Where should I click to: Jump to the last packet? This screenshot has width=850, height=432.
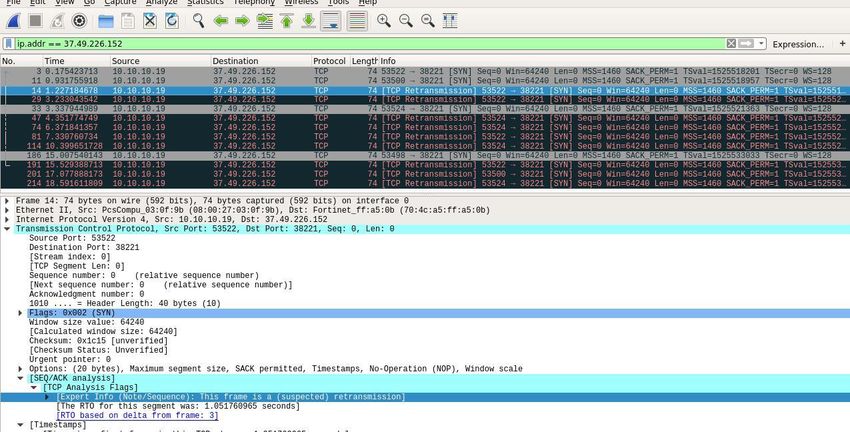coord(308,21)
